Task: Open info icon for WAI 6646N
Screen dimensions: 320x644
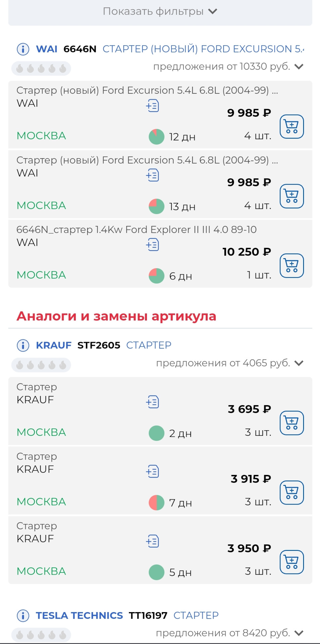Action: [23, 49]
